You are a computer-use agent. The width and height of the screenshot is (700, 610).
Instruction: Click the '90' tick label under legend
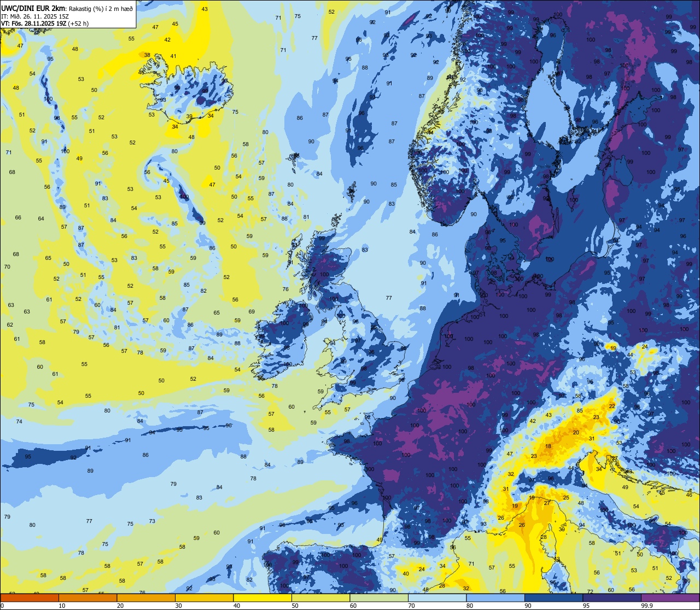pos(528,606)
